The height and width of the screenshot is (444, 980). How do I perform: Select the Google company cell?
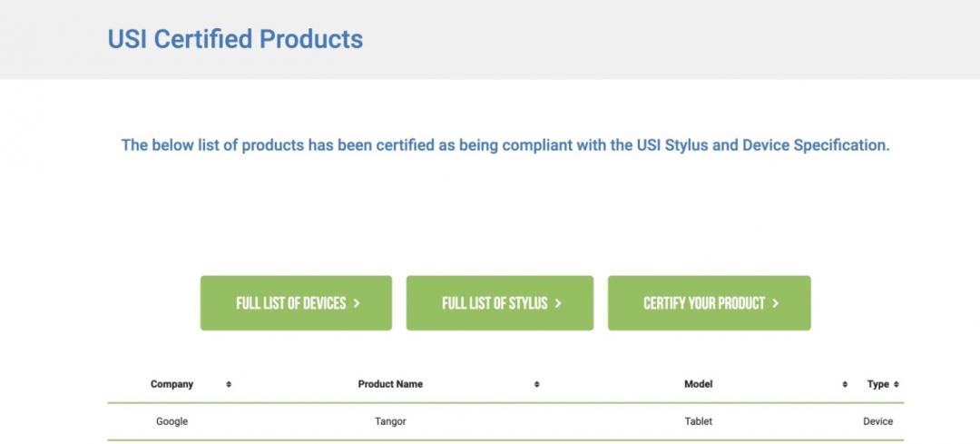(172, 421)
